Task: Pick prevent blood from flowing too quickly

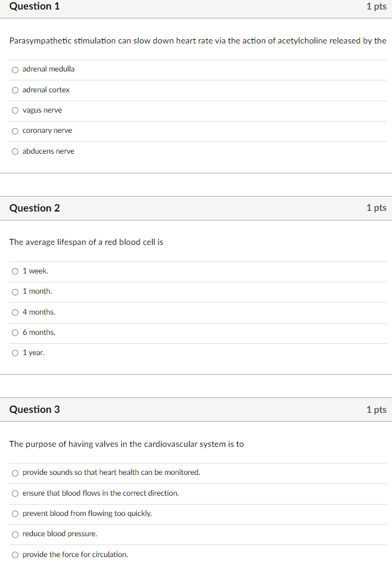Action: pyautogui.click(x=14, y=514)
